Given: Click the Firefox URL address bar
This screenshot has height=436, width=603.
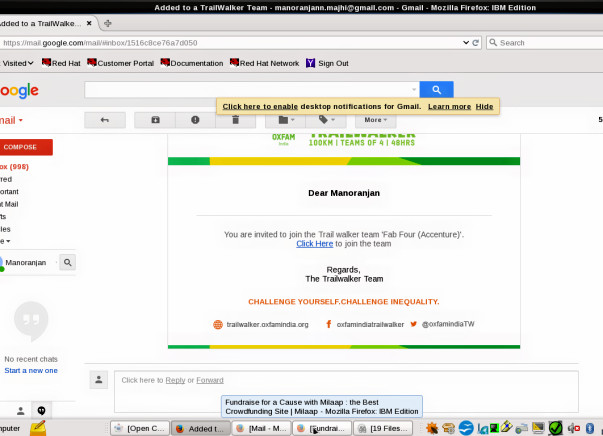Looking at the screenshot, I should click(231, 43).
